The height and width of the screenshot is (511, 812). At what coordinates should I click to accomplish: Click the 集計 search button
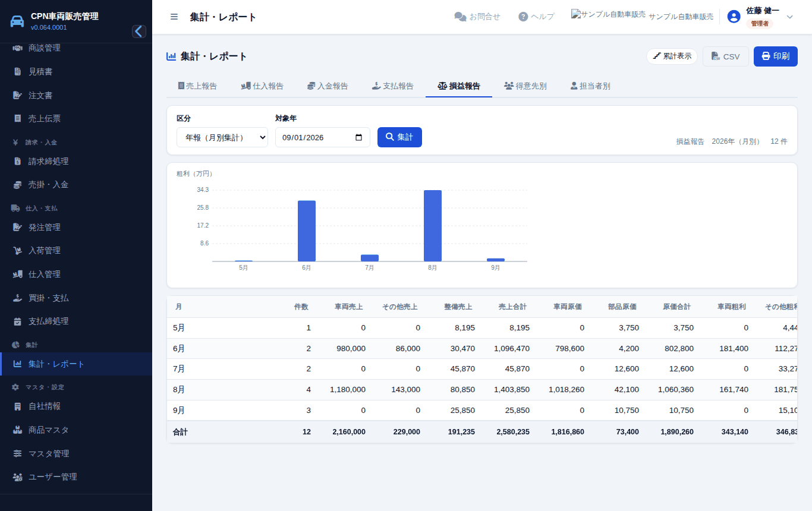tap(399, 137)
